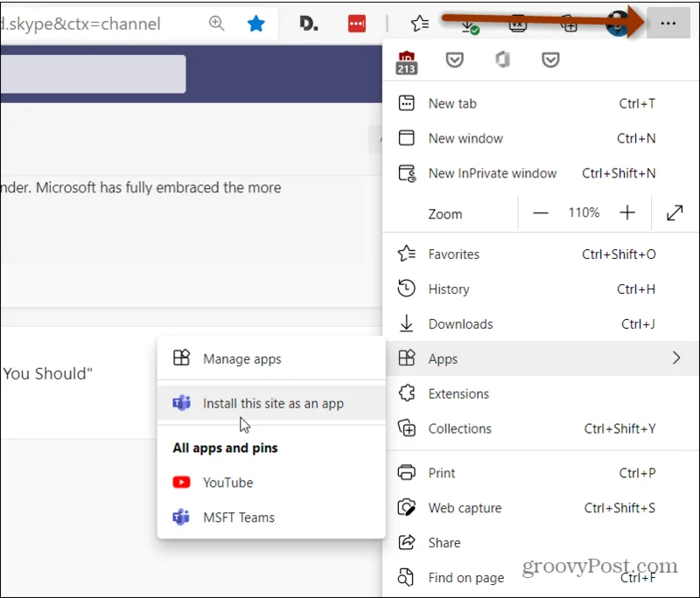Choose New window menu entry
This screenshot has width=700, height=598.
pos(541,138)
